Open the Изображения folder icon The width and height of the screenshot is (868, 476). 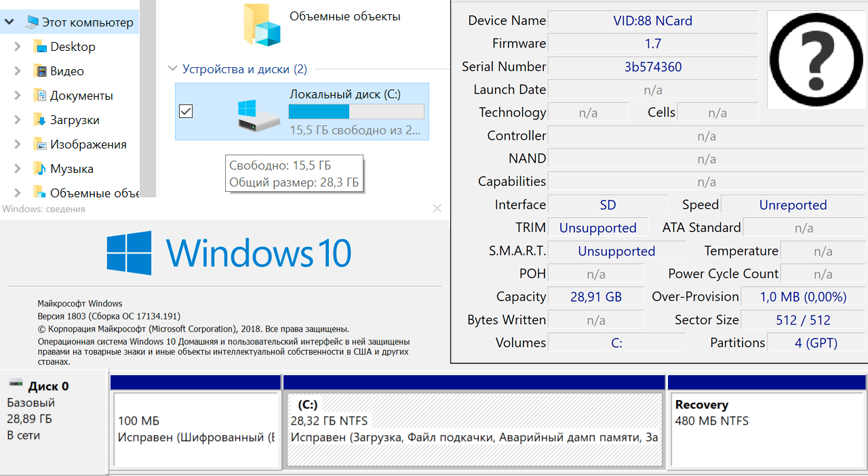(x=41, y=144)
